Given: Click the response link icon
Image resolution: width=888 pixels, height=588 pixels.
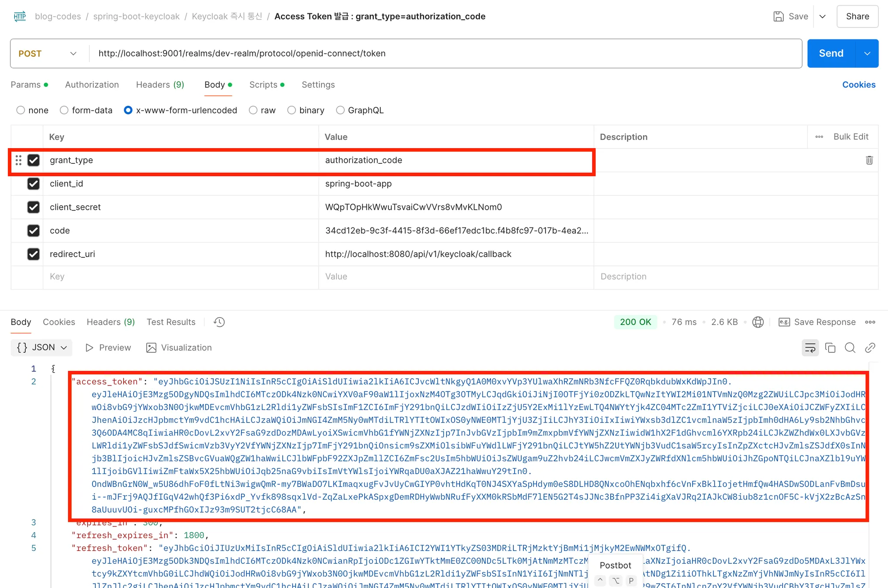Looking at the screenshot, I should 870,348.
